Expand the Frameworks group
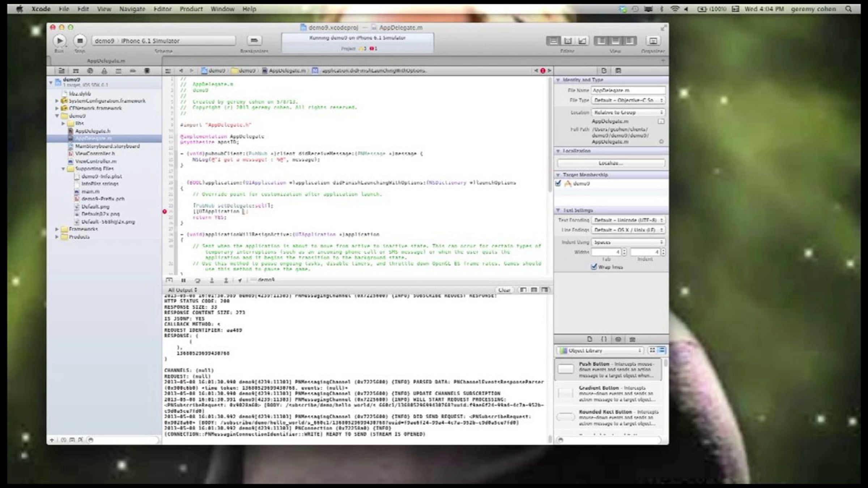 57,229
